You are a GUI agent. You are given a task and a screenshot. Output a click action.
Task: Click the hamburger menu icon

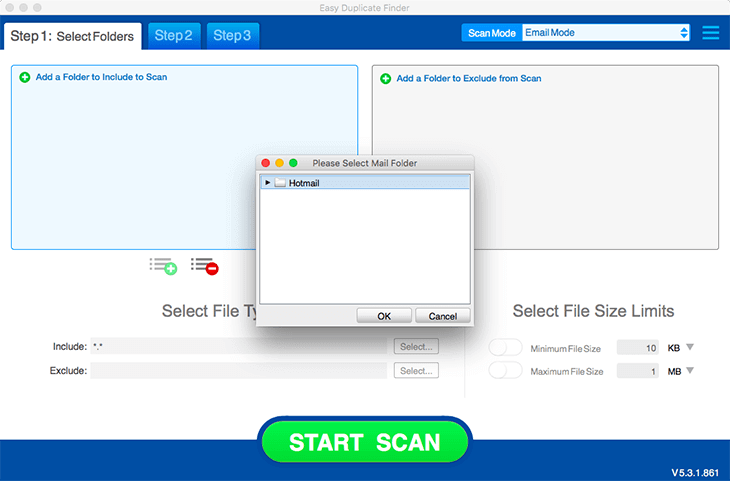pyautogui.click(x=710, y=33)
